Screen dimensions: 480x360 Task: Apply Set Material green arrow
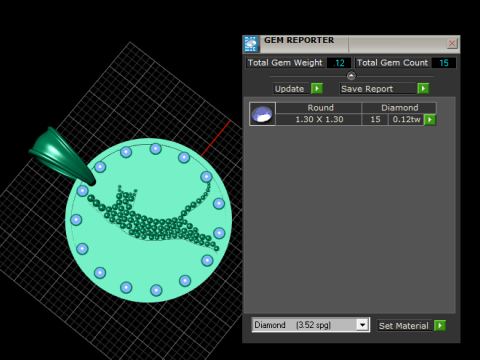point(440,326)
